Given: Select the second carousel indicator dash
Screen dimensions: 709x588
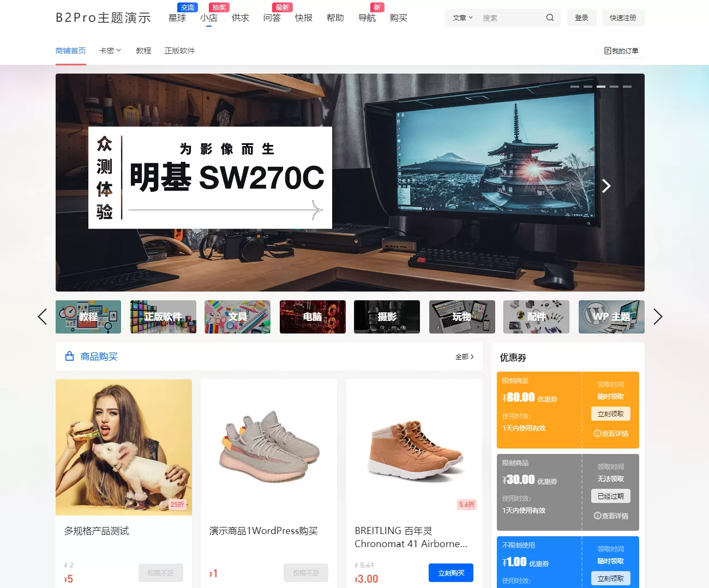Looking at the screenshot, I should pyautogui.click(x=587, y=87).
